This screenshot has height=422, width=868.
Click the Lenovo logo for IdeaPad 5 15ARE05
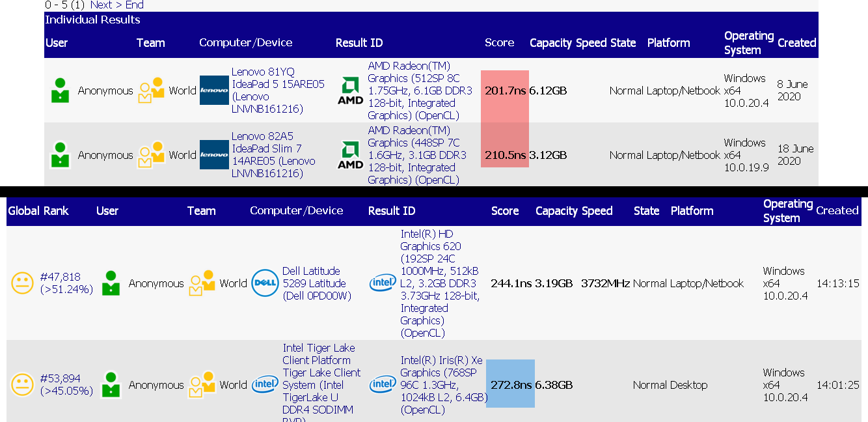point(214,91)
